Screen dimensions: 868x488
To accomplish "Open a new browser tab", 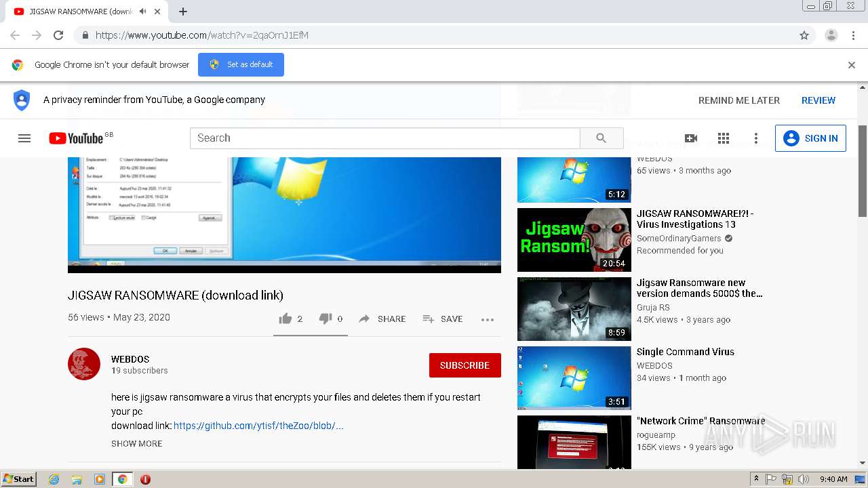I will click(183, 12).
